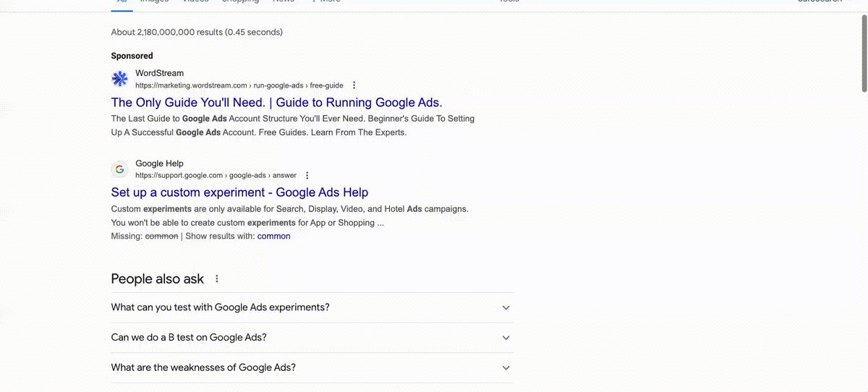This screenshot has height=392, width=868.
Task: Click the support.google.com URL breadcrumb
Action: pyautogui.click(x=216, y=176)
